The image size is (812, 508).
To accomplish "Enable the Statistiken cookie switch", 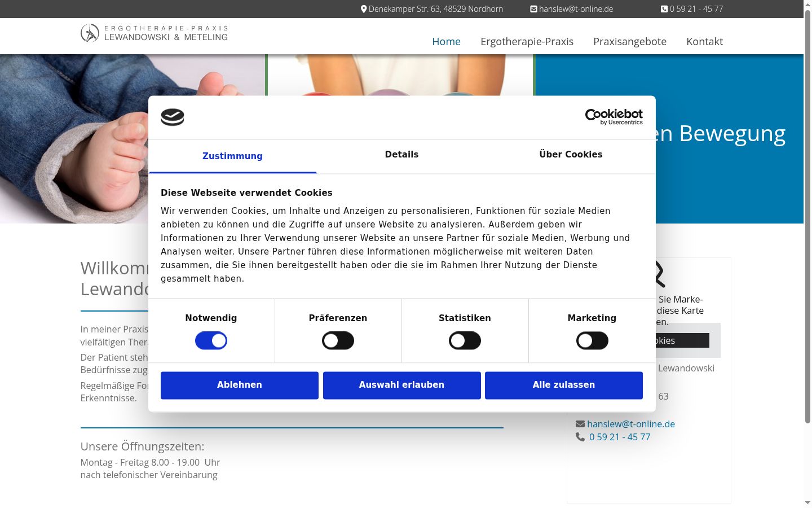I will (465, 341).
